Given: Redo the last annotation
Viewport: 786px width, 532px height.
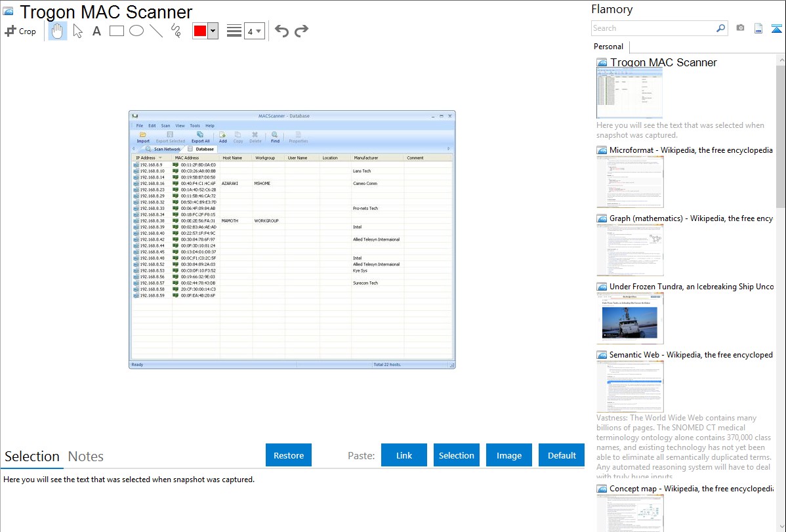Looking at the screenshot, I should click(301, 31).
